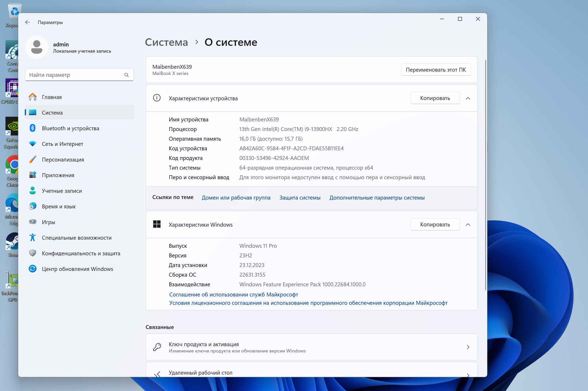Viewport: 588px width, 391px height.
Task: Go to Центр обновления Windows
Action: coord(79,269)
